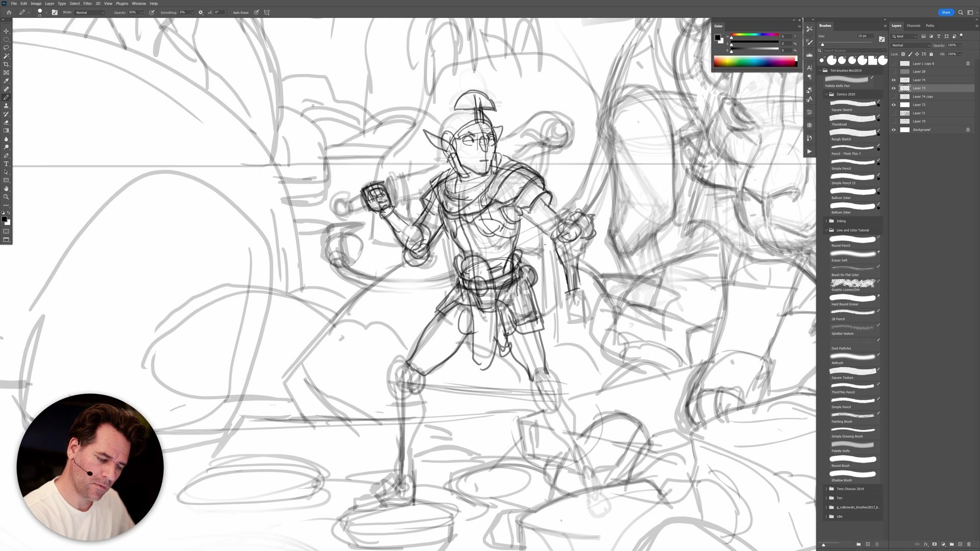Select the Eyedropper tool
The width and height of the screenshot is (980, 551).
click(x=6, y=81)
